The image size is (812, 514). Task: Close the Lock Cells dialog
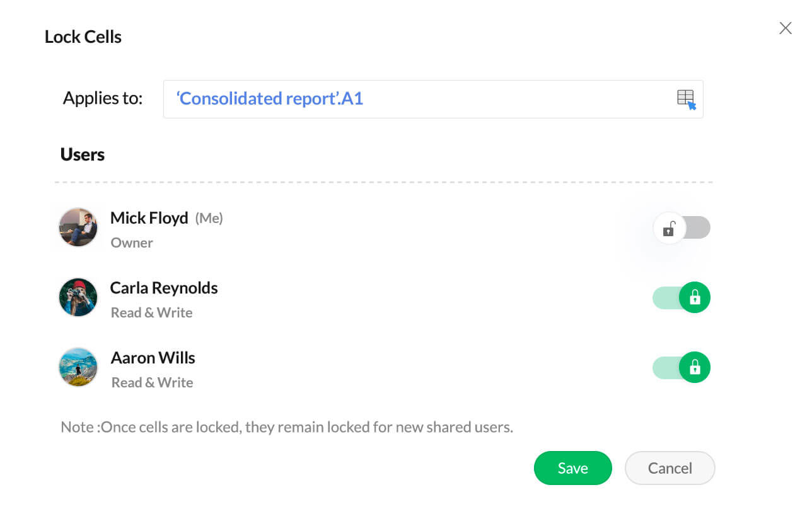785,28
